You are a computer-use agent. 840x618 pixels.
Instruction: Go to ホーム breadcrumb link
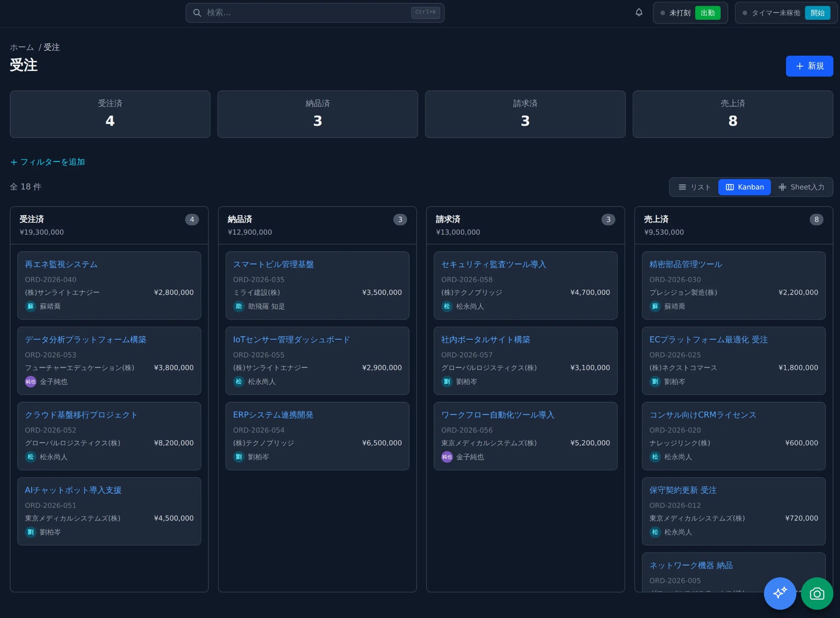click(x=22, y=47)
